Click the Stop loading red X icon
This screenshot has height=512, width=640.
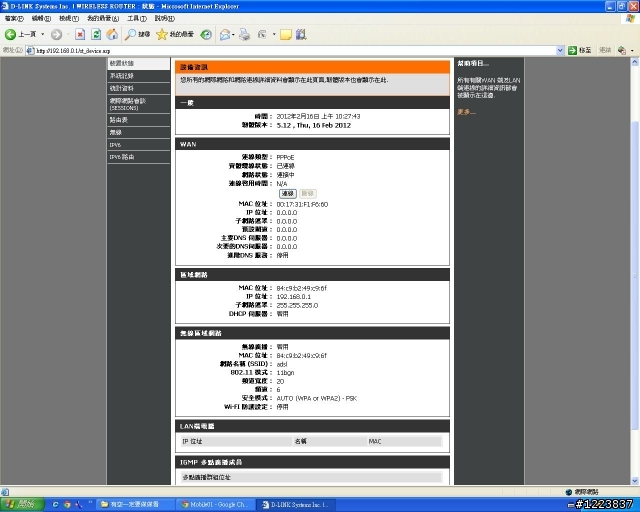click(80, 35)
